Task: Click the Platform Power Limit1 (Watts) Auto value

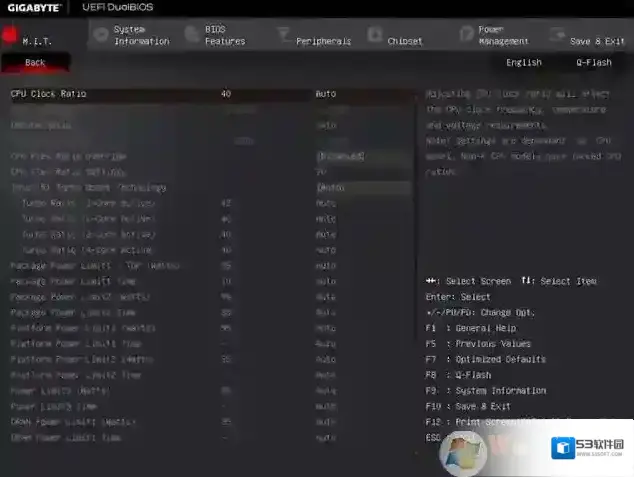Action: pos(326,328)
